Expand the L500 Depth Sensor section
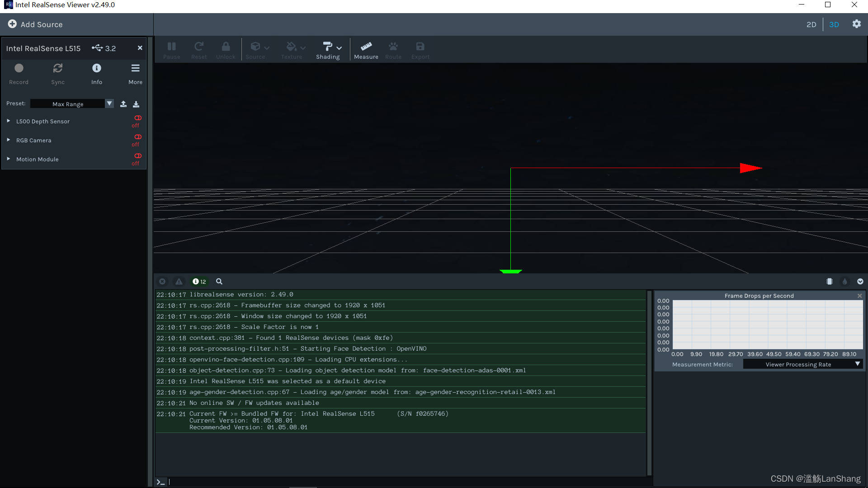Viewport: 868px width, 488px height. 8,121
